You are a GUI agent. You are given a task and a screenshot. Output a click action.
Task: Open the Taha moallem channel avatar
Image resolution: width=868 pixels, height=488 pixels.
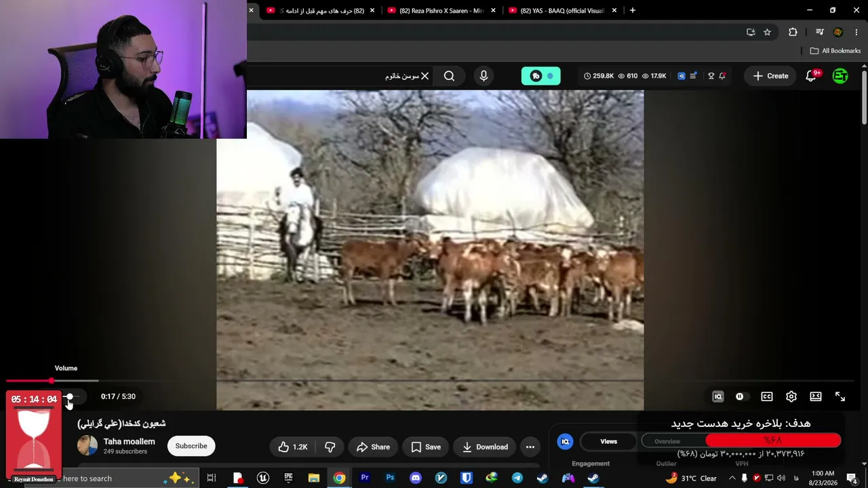(87, 445)
